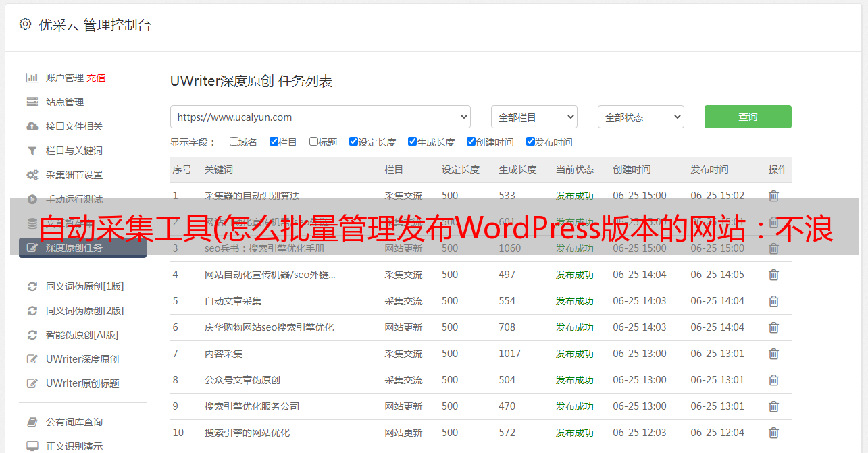Click the red 充值 link
868x453 pixels.
(x=96, y=78)
